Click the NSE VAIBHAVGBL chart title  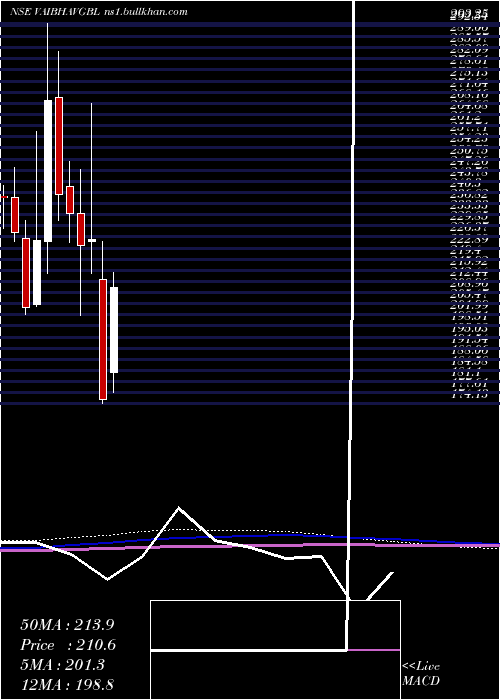tap(55, 12)
